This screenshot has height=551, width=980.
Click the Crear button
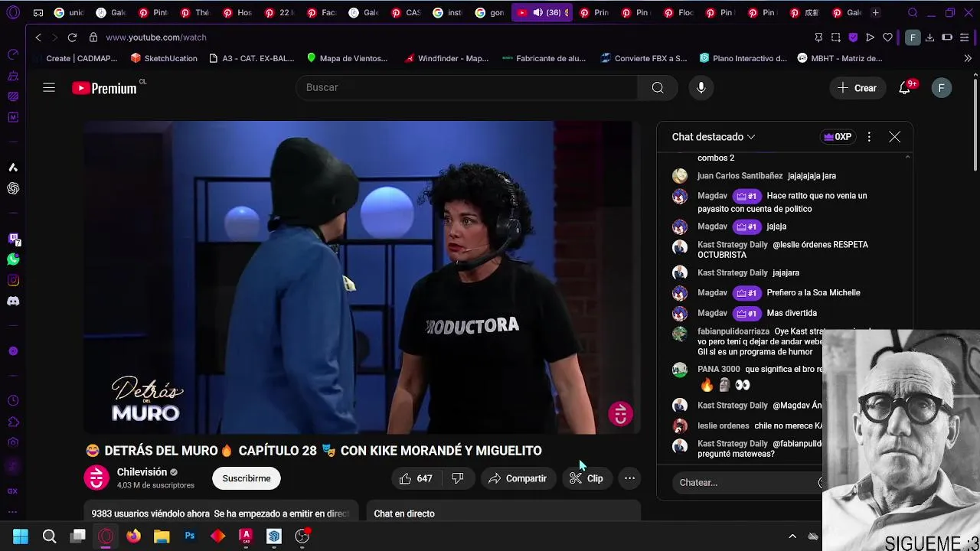[857, 88]
